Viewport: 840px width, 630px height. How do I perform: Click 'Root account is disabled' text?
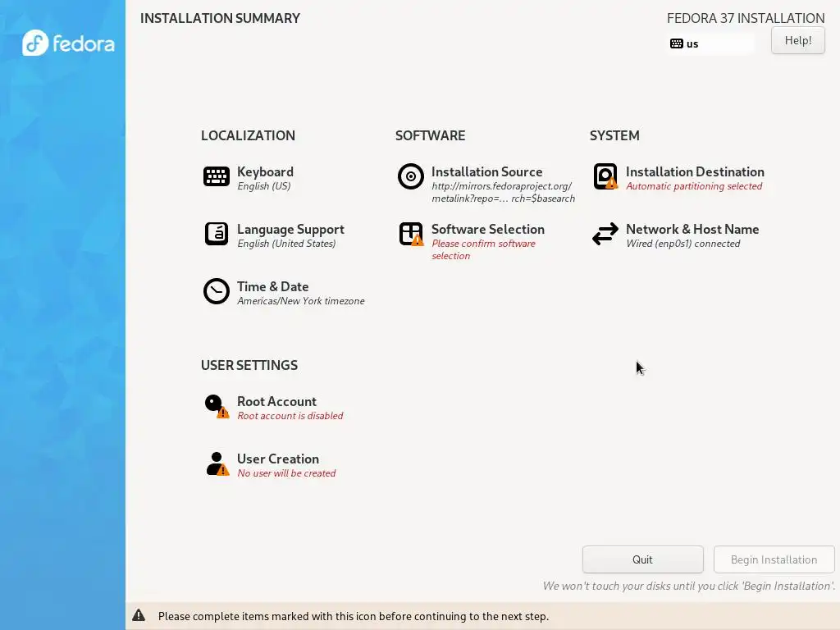click(290, 416)
